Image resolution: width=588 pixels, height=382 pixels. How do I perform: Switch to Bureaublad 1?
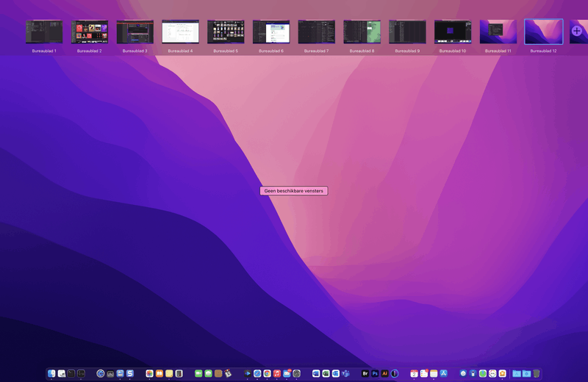click(x=44, y=32)
